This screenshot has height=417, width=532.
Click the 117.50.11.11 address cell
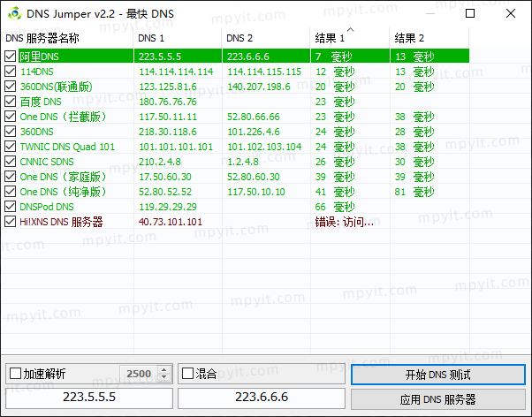[x=168, y=117]
